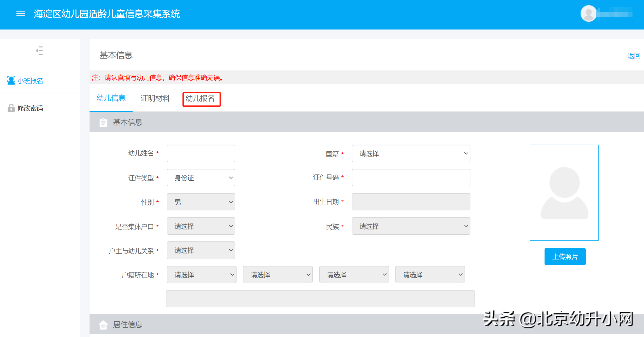This screenshot has height=337, width=644.
Task: Collapse the sidebar with indent icon
Action: coord(39,51)
